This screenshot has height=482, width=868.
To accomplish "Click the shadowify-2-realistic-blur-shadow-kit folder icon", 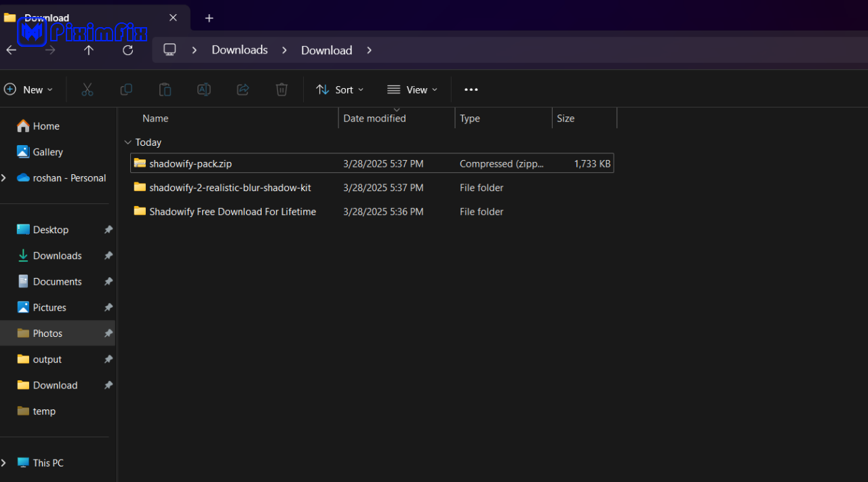I will click(x=140, y=187).
